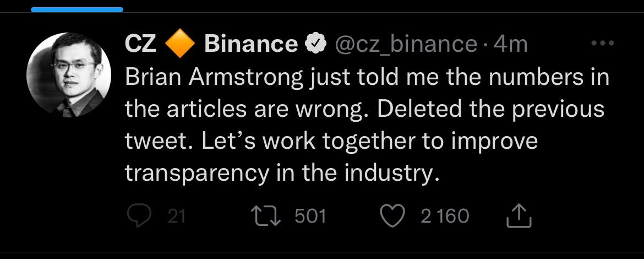Click the reply speech bubble icon
Image resolution: width=644 pixels, height=259 pixels.
coord(139,216)
